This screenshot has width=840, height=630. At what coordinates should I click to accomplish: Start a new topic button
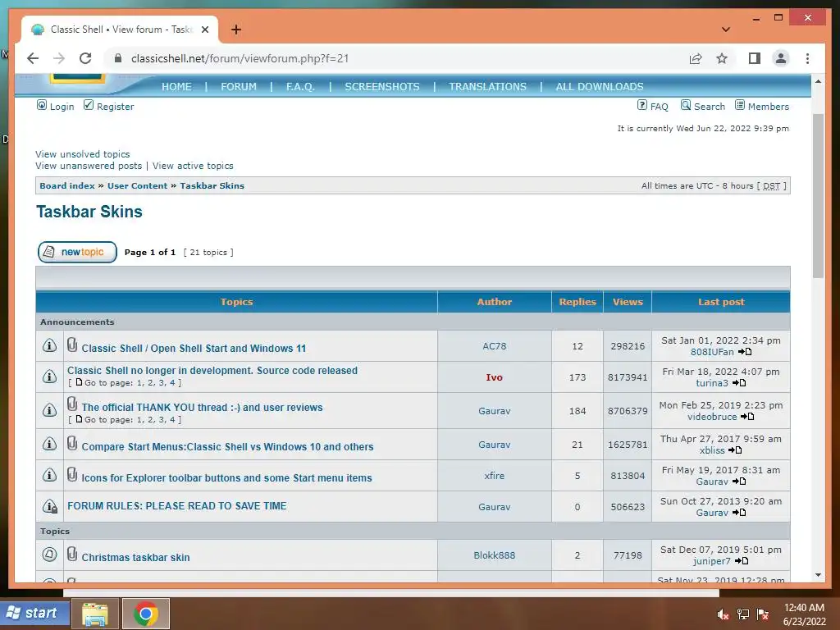77,253
